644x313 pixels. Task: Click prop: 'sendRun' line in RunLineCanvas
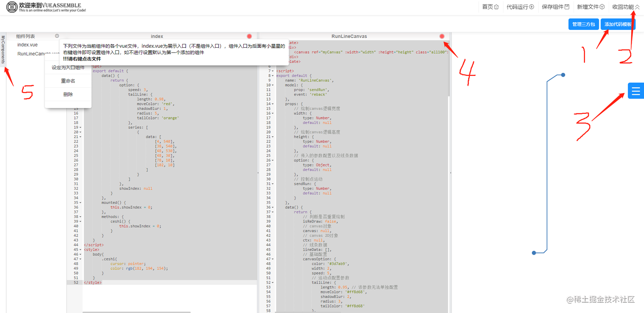coord(312,90)
